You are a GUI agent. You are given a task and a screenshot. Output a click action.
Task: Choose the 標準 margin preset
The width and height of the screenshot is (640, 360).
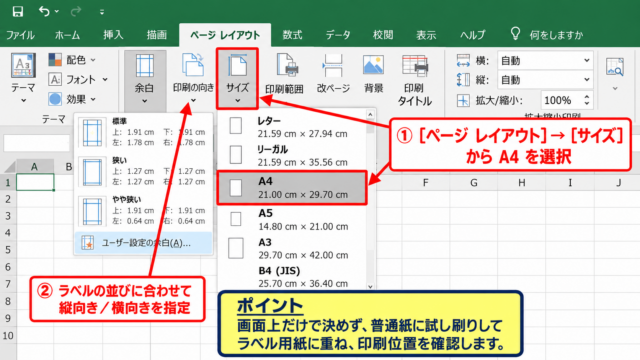[x=144, y=132]
